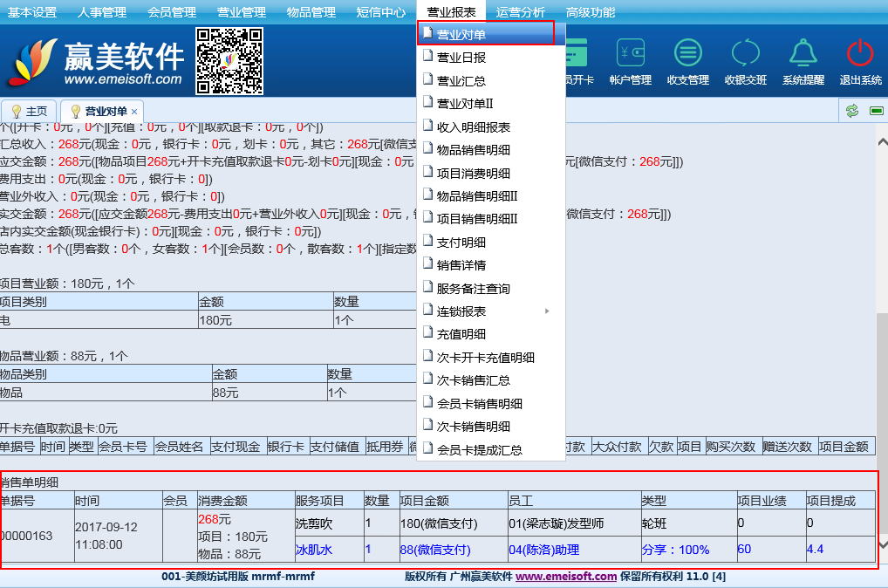This screenshot has height=588, width=888.
Task: Open the 运营分析 menu
Action: click(521, 12)
